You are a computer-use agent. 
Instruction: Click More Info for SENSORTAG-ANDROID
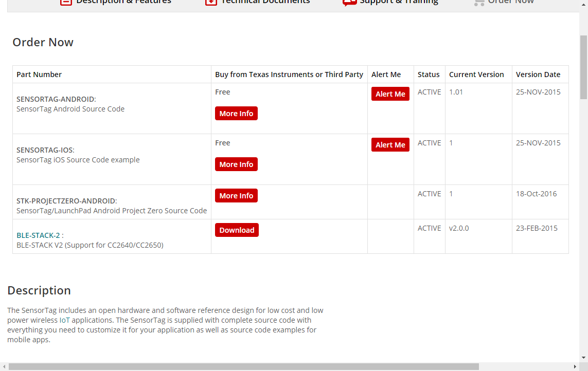tap(236, 114)
